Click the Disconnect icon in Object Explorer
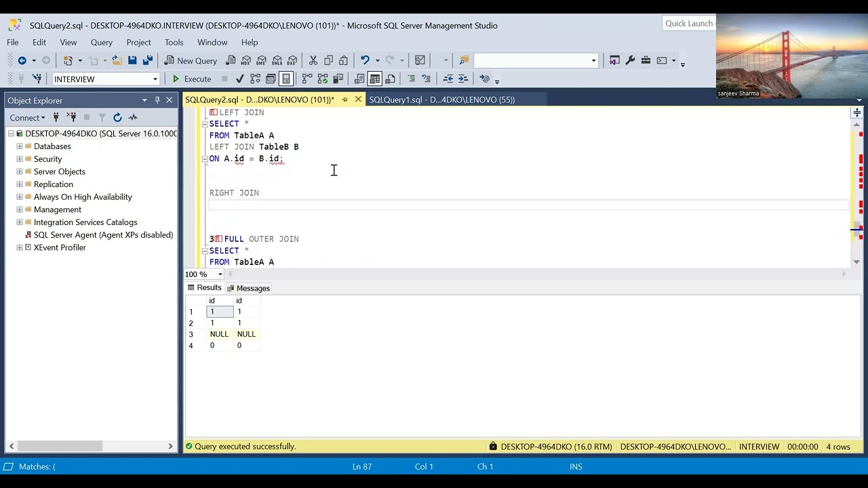 [x=71, y=117]
